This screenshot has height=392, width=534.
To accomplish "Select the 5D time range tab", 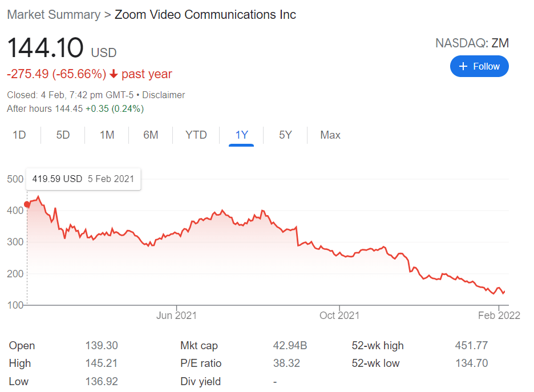I will point(63,135).
